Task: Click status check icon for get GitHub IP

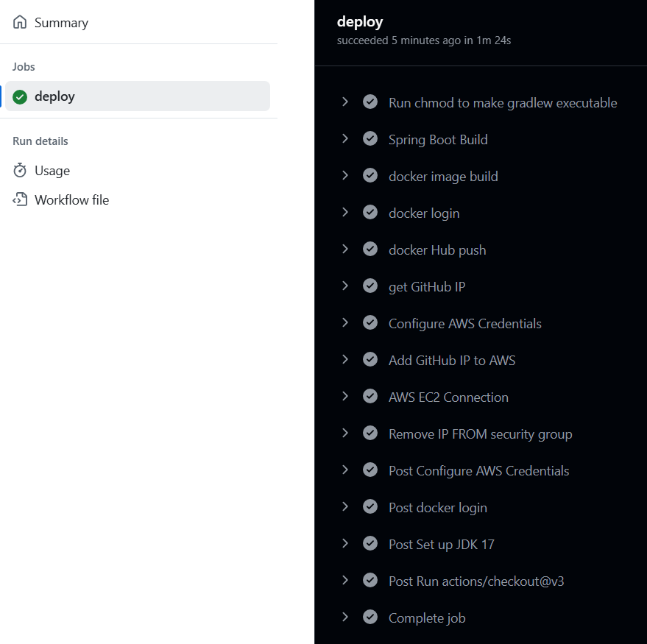Action: (x=370, y=286)
